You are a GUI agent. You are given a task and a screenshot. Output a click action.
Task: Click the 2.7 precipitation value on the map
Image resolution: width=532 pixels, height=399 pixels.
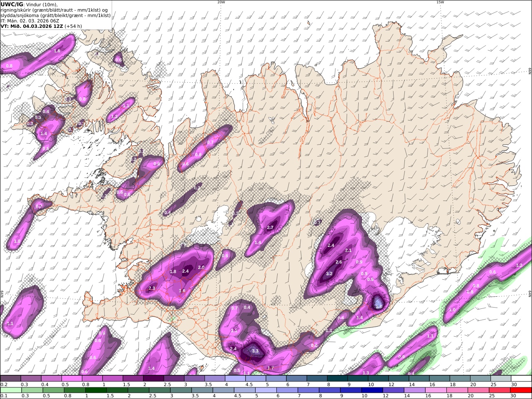point(270,227)
